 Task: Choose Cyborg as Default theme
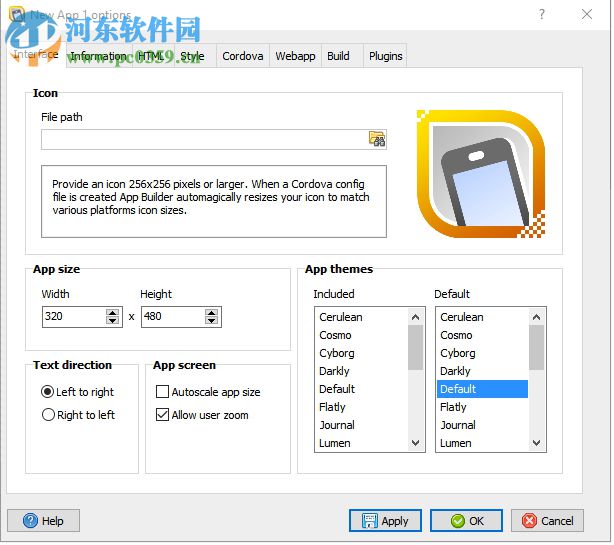click(x=483, y=353)
